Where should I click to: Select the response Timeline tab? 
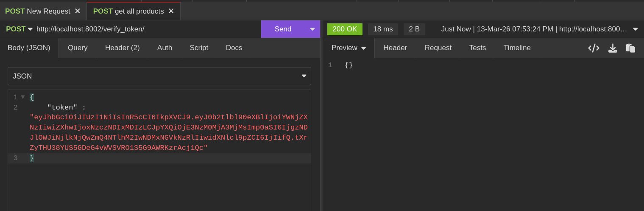(x=517, y=48)
